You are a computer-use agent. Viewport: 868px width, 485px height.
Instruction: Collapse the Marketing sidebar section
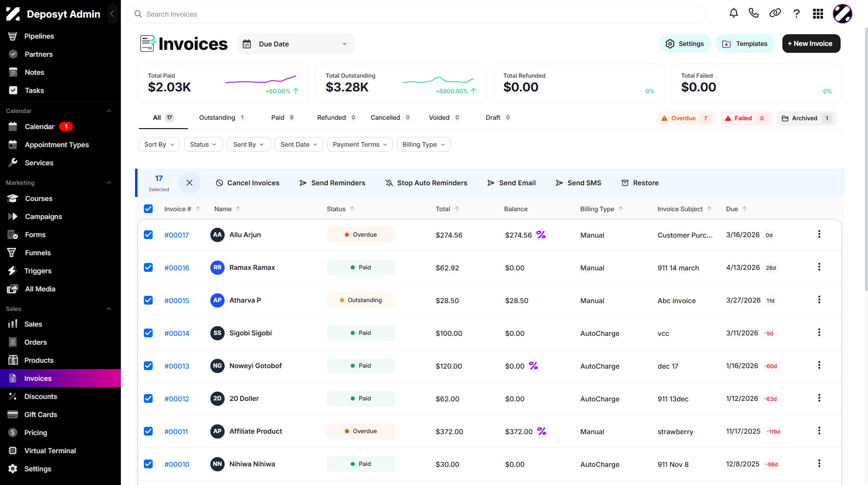[x=109, y=183]
